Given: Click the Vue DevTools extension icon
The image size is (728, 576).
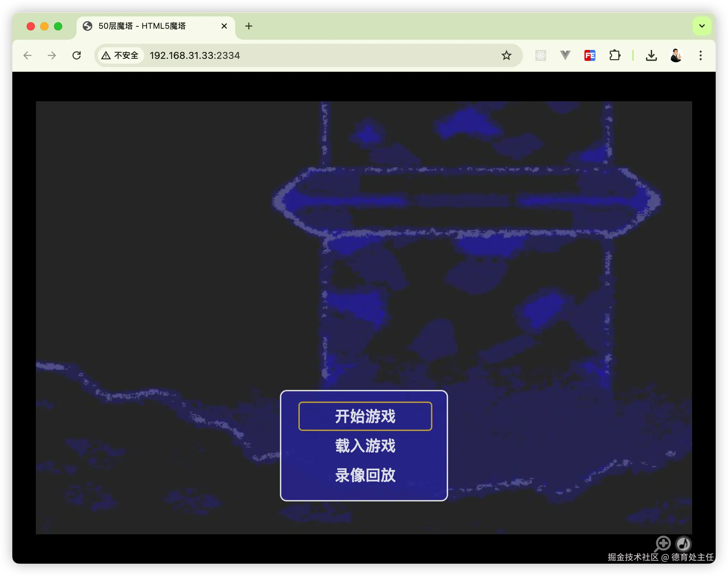Looking at the screenshot, I should pyautogui.click(x=565, y=55).
